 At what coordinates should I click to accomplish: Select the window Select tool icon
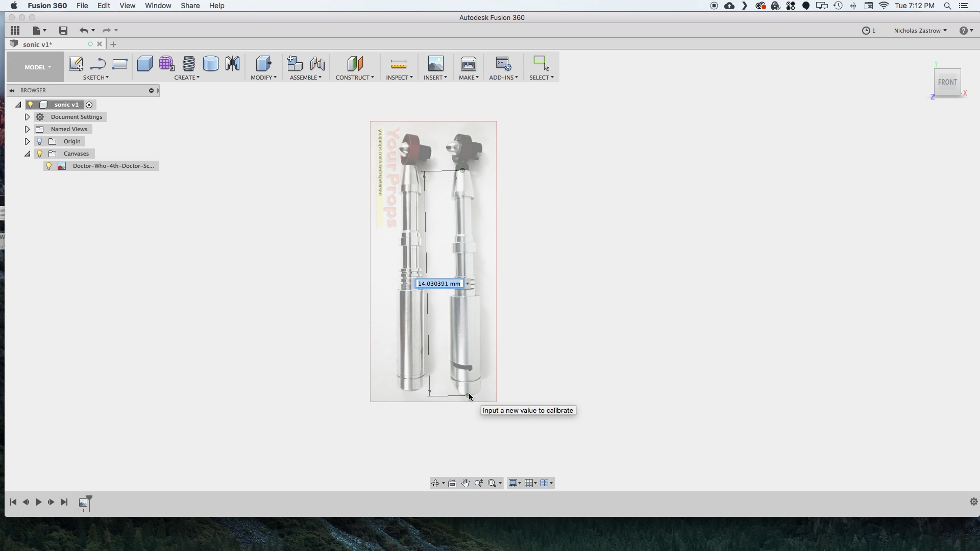[x=541, y=63]
